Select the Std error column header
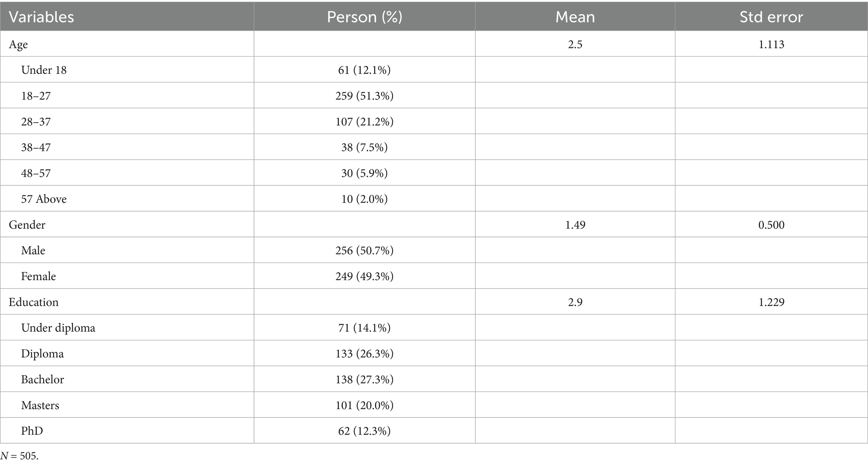Viewport: 868px width, 465px height. point(771,17)
